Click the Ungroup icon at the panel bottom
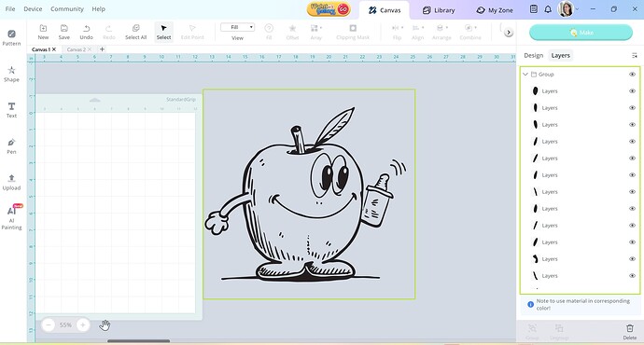644x345 pixels. (x=559, y=328)
